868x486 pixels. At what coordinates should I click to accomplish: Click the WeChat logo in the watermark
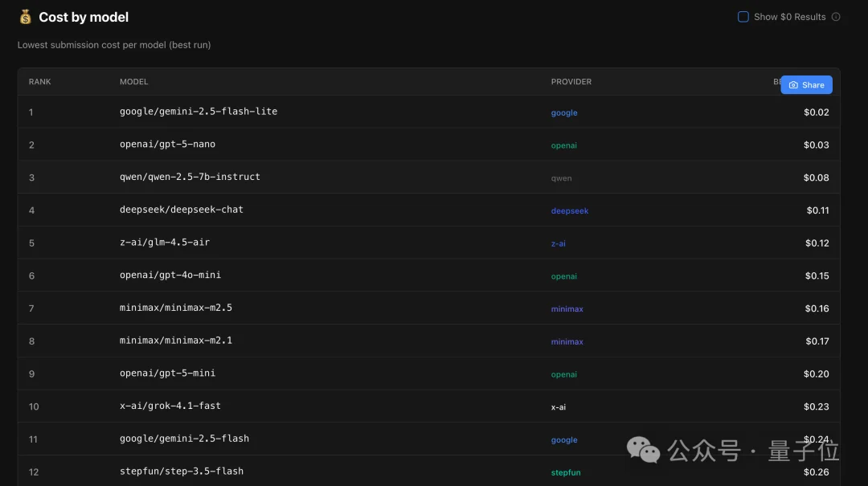tap(643, 451)
